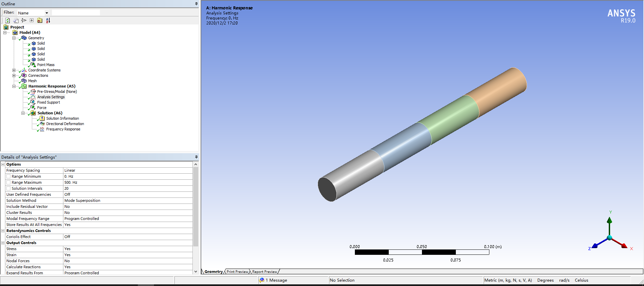Collapse the Model (A4) tree node

(x=5, y=33)
